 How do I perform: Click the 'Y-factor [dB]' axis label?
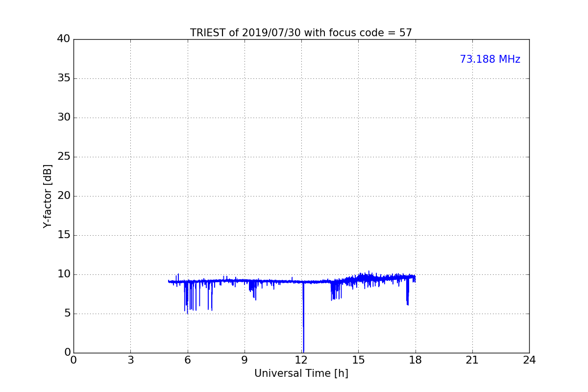tap(48, 196)
